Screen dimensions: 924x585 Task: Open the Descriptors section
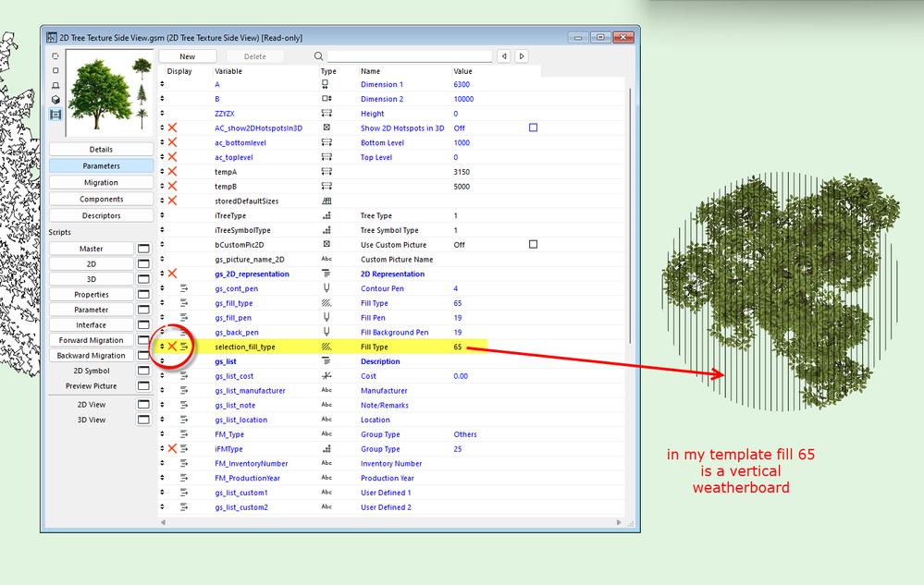102,215
